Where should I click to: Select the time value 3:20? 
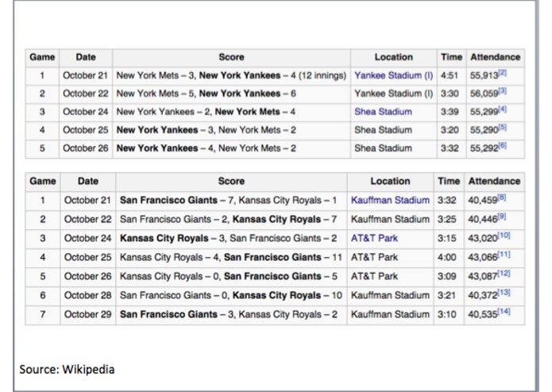450,130
